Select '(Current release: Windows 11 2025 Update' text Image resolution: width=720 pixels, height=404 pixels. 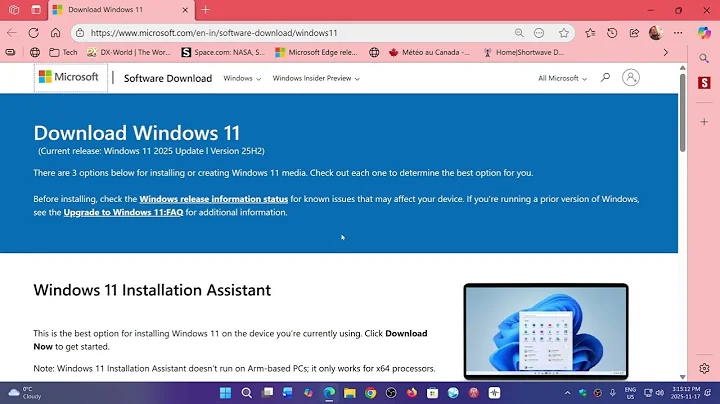point(121,151)
